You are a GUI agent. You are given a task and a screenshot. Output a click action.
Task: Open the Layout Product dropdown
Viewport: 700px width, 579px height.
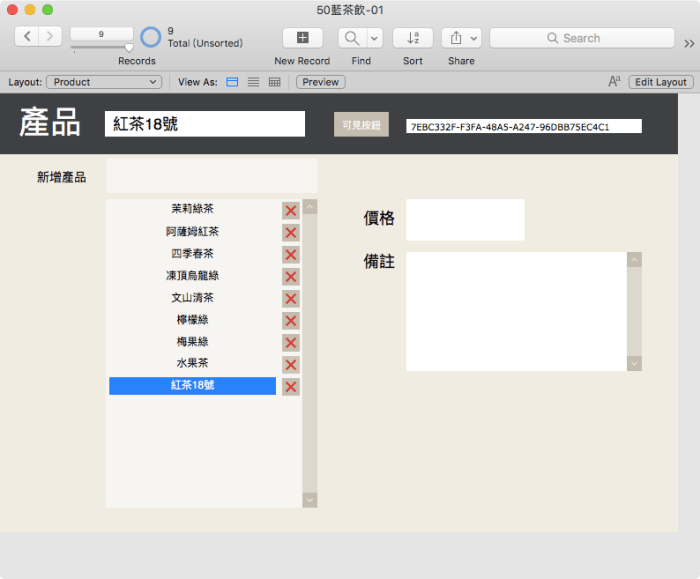[104, 82]
